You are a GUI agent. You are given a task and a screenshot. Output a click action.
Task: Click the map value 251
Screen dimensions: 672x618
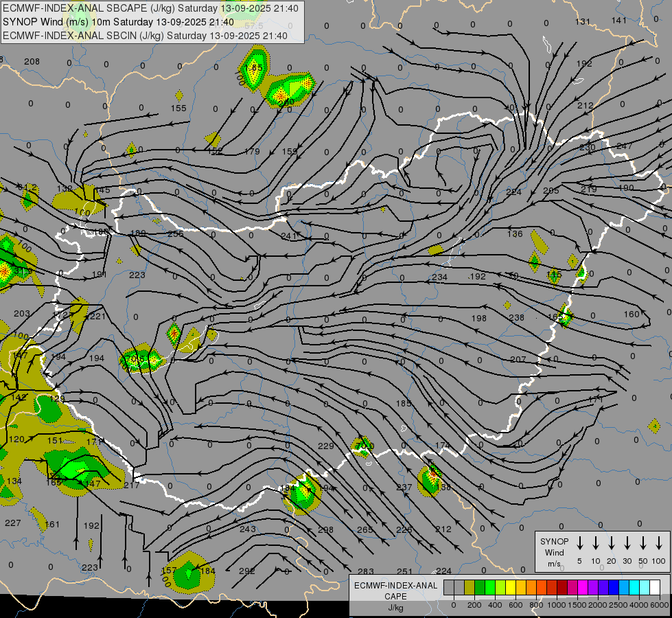pos(404,572)
